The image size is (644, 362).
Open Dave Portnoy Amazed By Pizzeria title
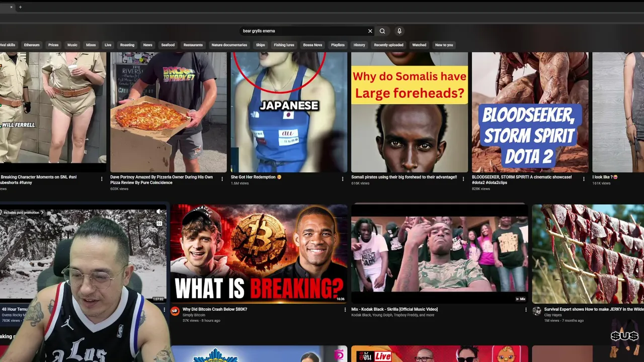[x=162, y=180]
